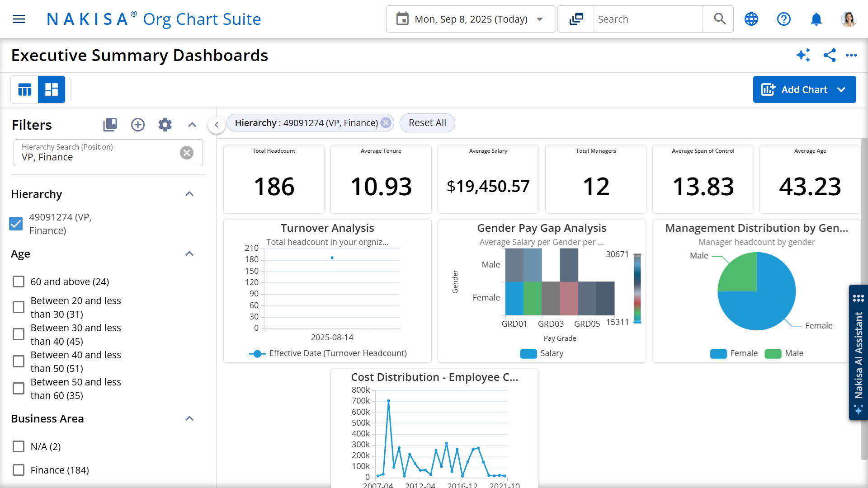Open filter settings gear icon
Screen dimensions: 868x488
(165, 125)
